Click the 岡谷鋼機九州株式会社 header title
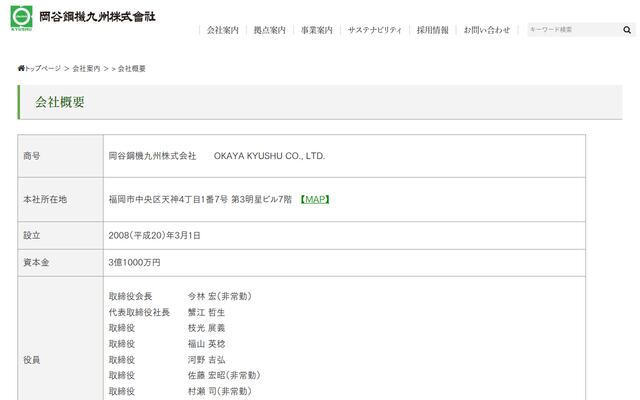Screen dimensions: 640x400 (97, 17)
